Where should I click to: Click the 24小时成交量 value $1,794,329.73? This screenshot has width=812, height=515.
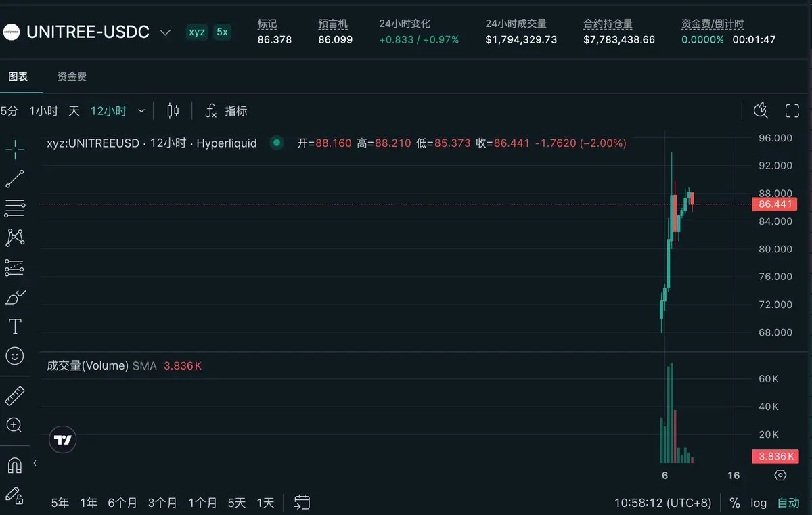coord(521,40)
